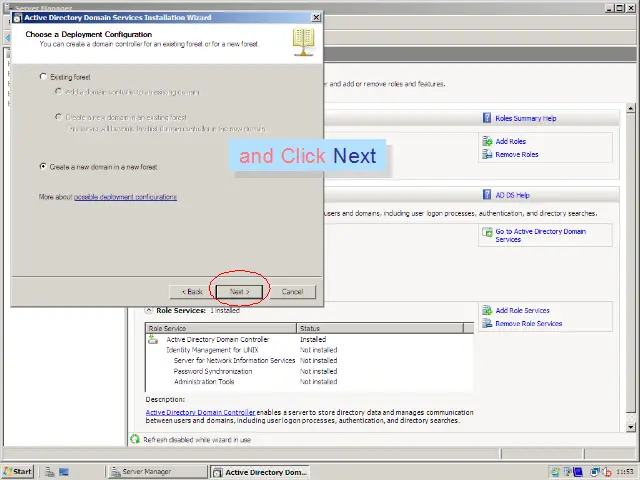Maximize the Server Manager window
This screenshot has height=480, width=640.
(x=620, y=8)
